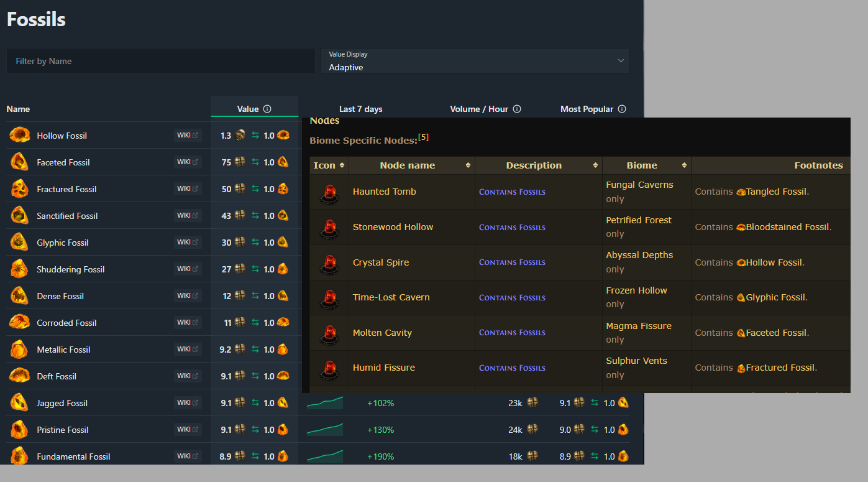
Task: Click the Glyphic Fossil item icon
Action: 20,242
